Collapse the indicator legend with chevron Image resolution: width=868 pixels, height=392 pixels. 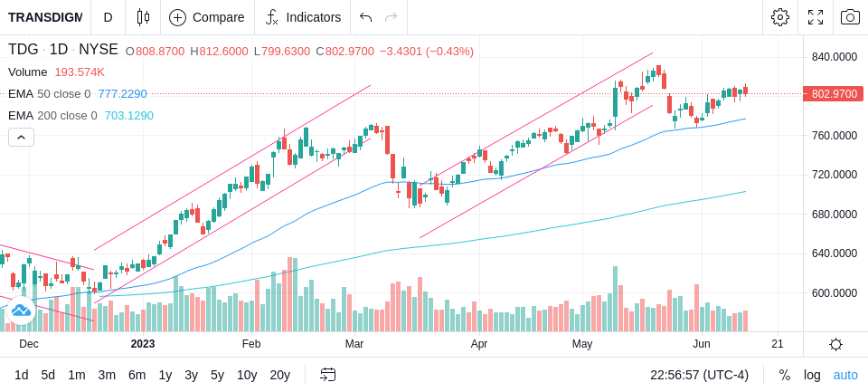pyautogui.click(x=21, y=137)
